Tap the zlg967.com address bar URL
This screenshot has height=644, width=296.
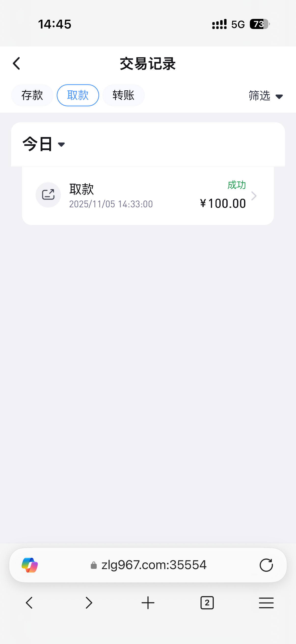154,565
